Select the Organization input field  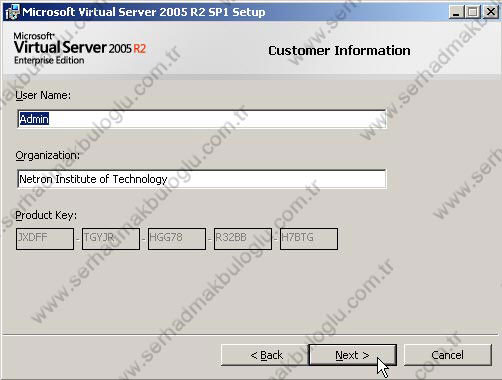pyautogui.click(x=202, y=179)
